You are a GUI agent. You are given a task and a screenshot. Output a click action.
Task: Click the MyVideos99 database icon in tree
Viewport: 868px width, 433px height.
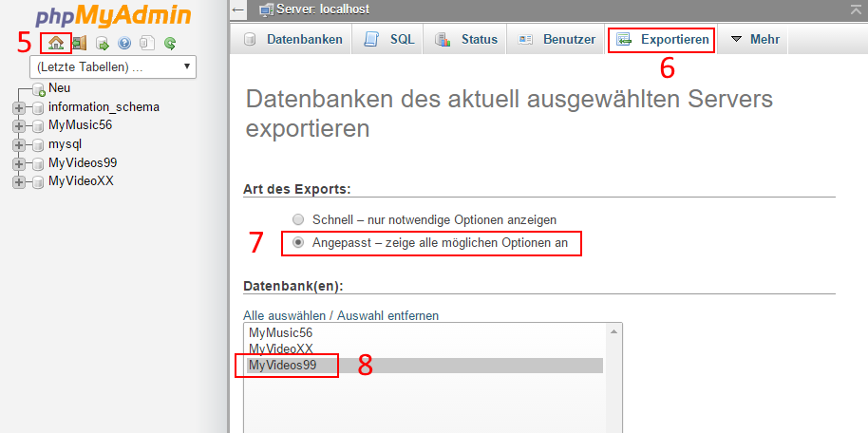coord(38,164)
